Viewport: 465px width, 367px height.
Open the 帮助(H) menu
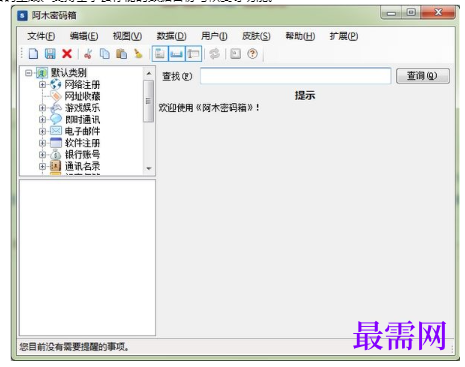point(300,36)
